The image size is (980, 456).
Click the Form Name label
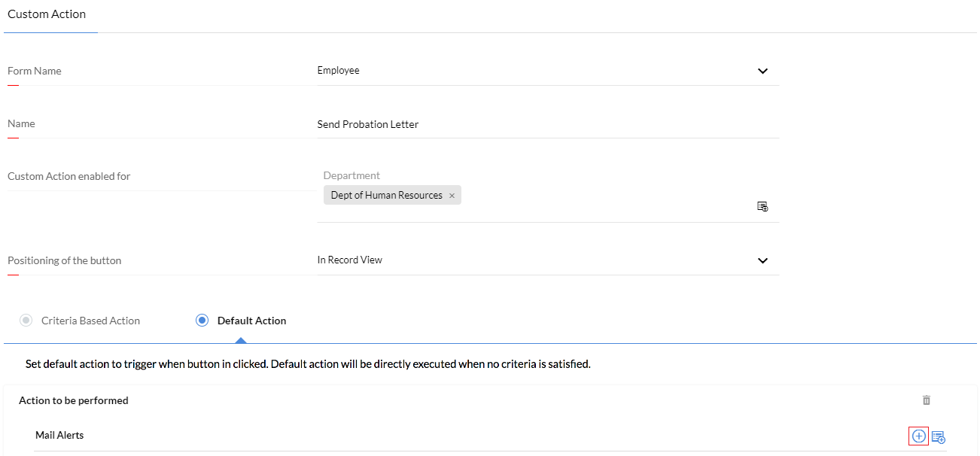tap(35, 71)
